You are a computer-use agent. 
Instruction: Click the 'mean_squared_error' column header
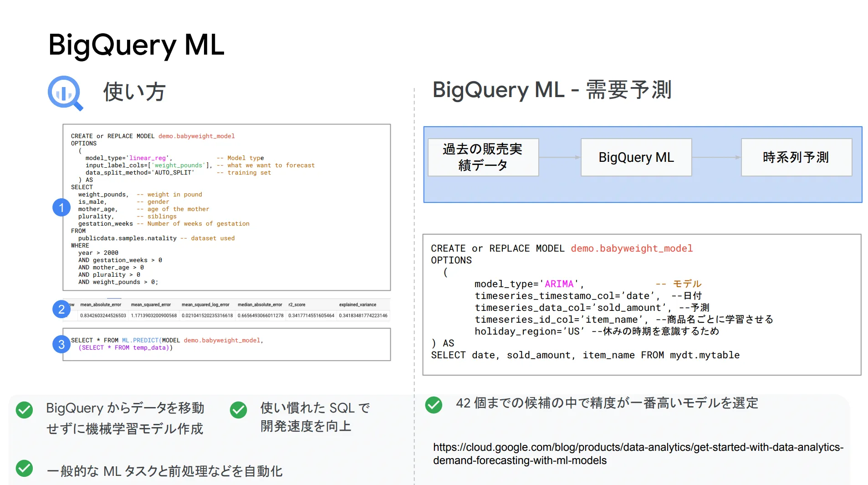pyautogui.click(x=151, y=304)
